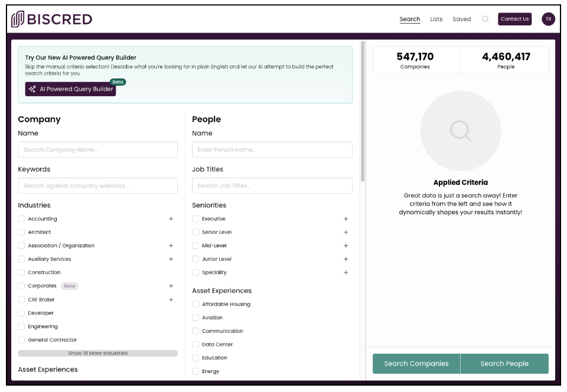Open the header search magnifier icon
The height and width of the screenshot is (392, 567).
click(x=485, y=19)
